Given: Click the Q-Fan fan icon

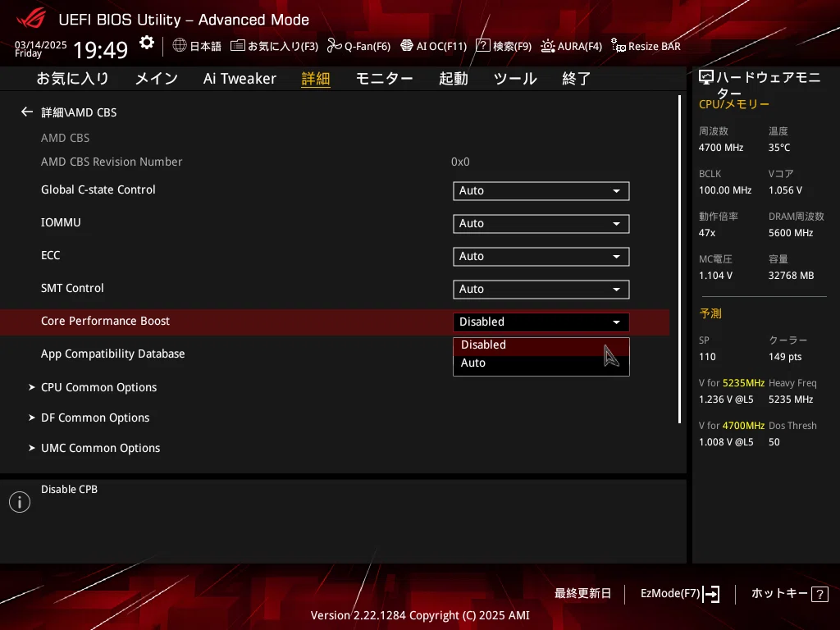Looking at the screenshot, I should [335, 46].
